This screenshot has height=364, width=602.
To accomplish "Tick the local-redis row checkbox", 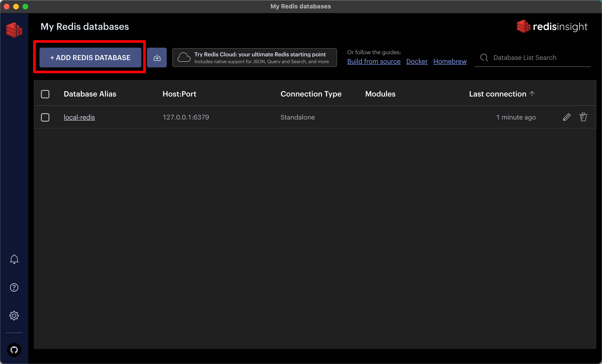I will [x=45, y=117].
